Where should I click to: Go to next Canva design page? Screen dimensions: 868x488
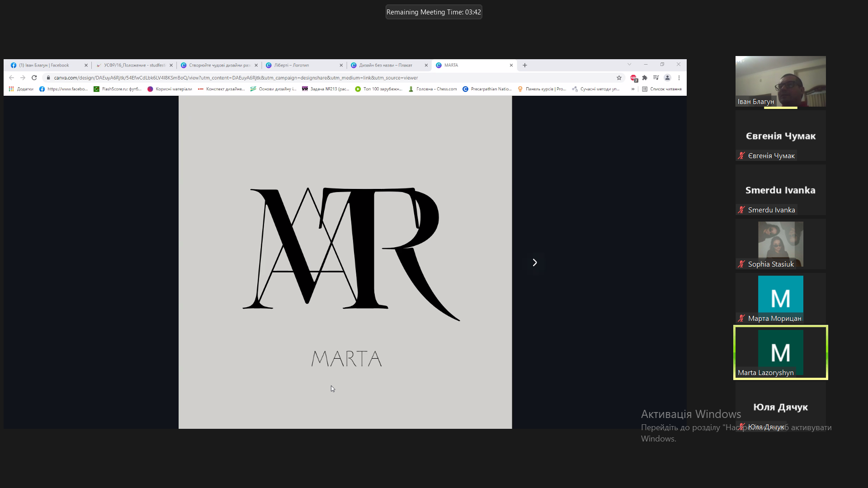coord(535,263)
